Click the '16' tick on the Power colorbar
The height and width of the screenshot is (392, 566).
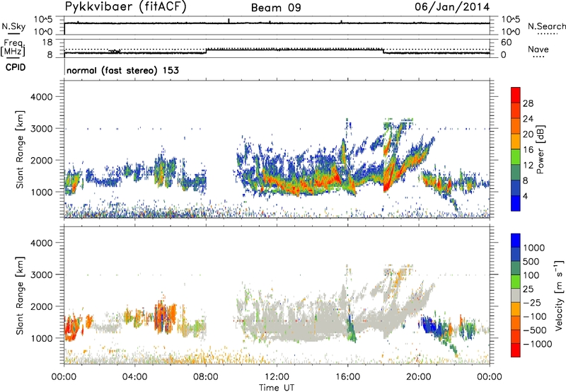[x=528, y=150]
